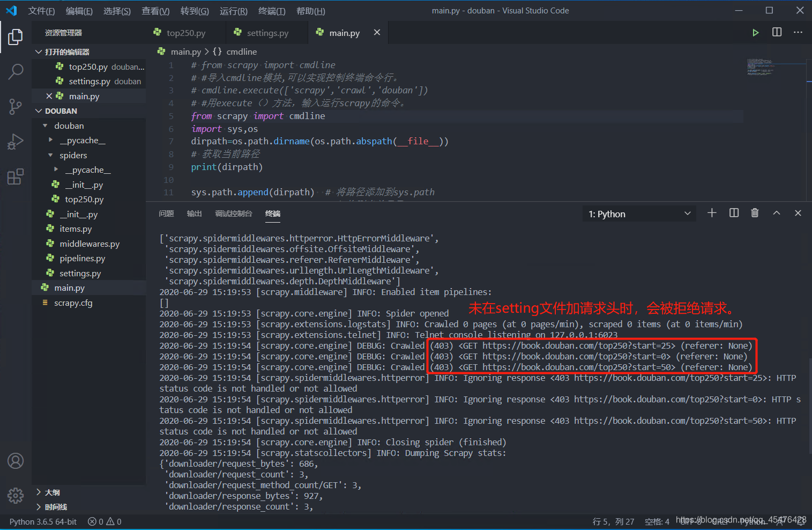The width and height of the screenshot is (812, 530).
Task: Select the 终端 panel tab
Action: [x=273, y=214]
